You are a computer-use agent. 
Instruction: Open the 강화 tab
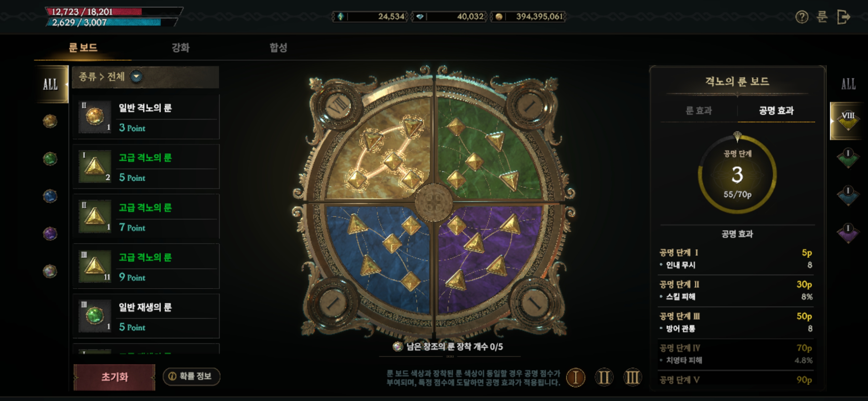tap(181, 48)
